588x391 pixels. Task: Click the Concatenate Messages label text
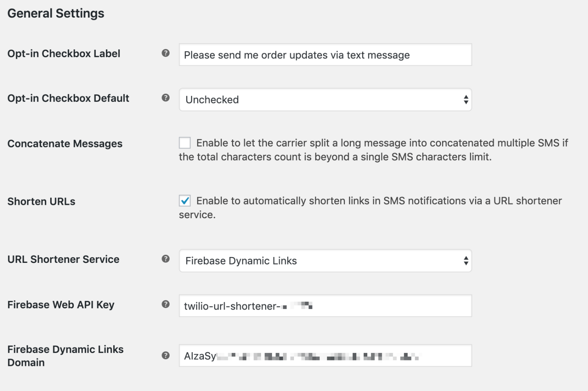tap(65, 144)
